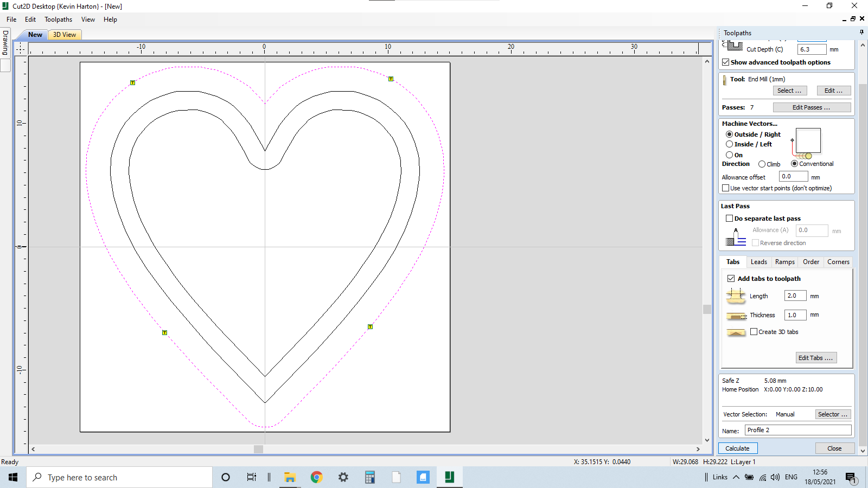Image resolution: width=868 pixels, height=488 pixels.
Task: Select the Outside / Right radio button
Action: click(729, 134)
